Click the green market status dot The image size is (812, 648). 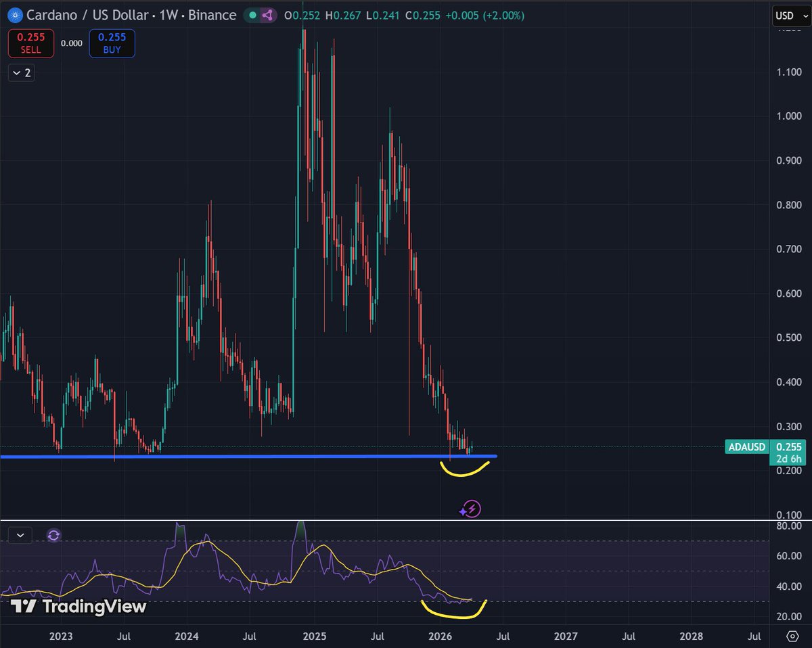point(252,15)
